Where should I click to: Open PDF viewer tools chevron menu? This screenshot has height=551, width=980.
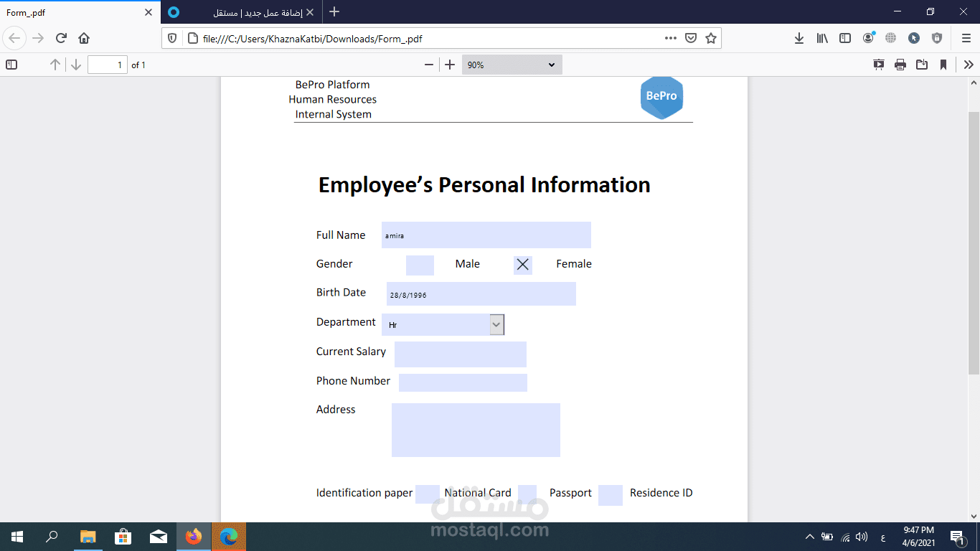(x=969, y=65)
